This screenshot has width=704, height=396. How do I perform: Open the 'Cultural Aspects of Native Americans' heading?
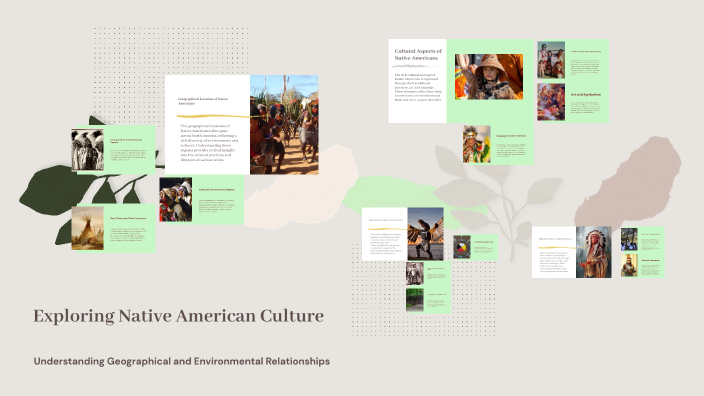(x=418, y=54)
